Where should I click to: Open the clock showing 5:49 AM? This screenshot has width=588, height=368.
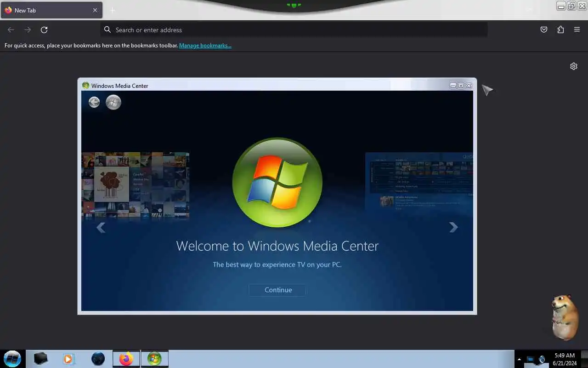point(564,359)
